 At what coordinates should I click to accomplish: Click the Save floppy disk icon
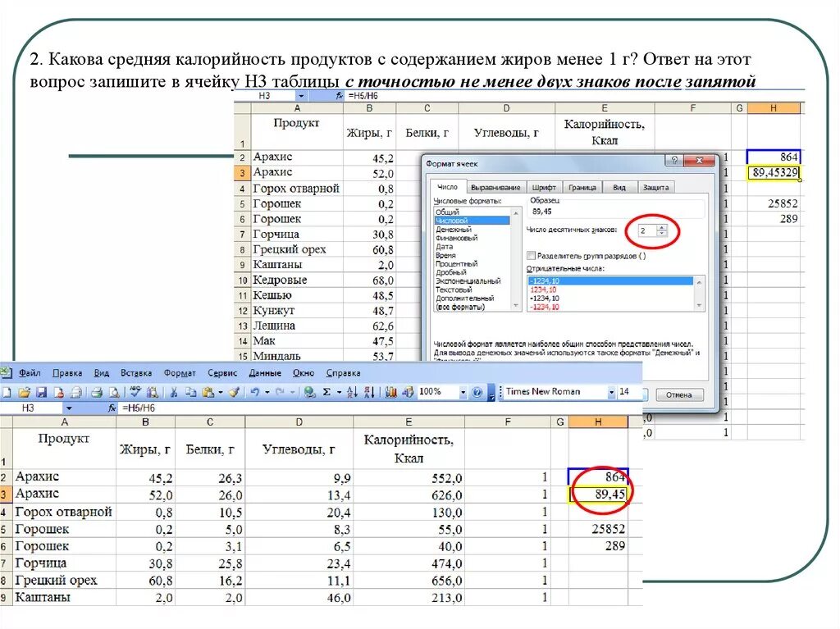coord(41,392)
